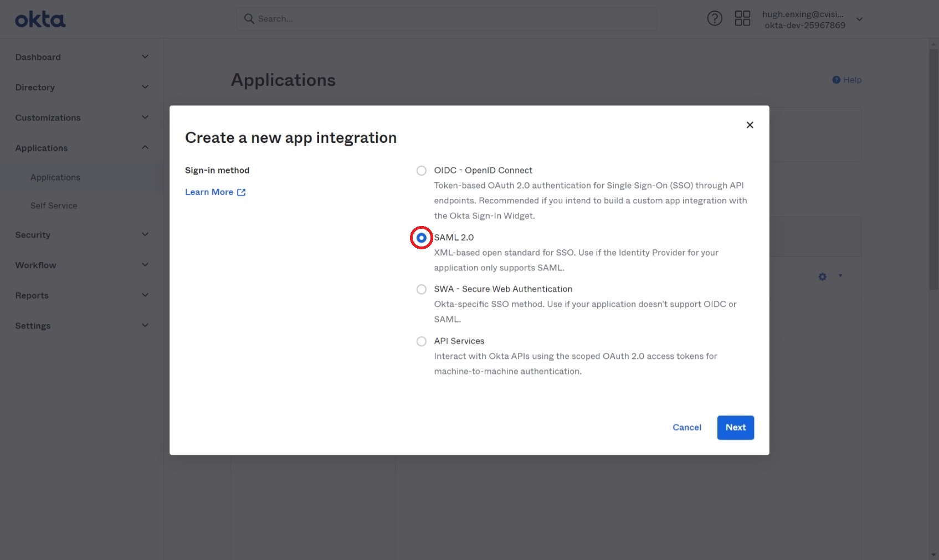The image size is (939, 560).
Task: Select the OIDC - OpenID Connect radio button
Action: pyautogui.click(x=422, y=171)
